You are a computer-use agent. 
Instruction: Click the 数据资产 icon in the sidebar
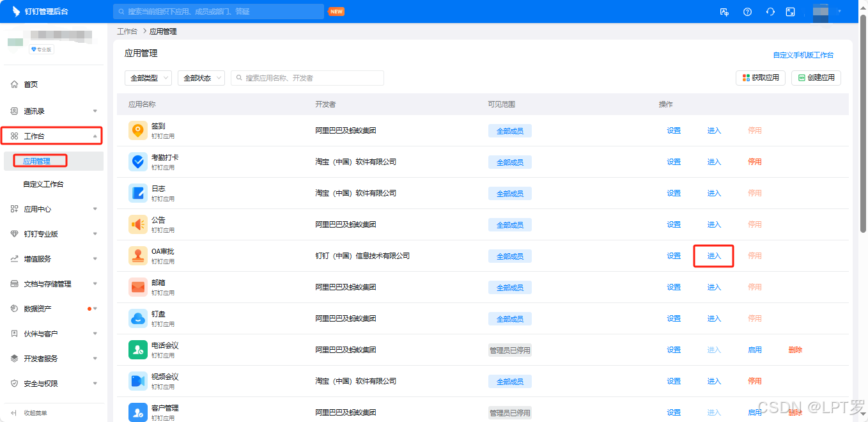click(x=14, y=309)
